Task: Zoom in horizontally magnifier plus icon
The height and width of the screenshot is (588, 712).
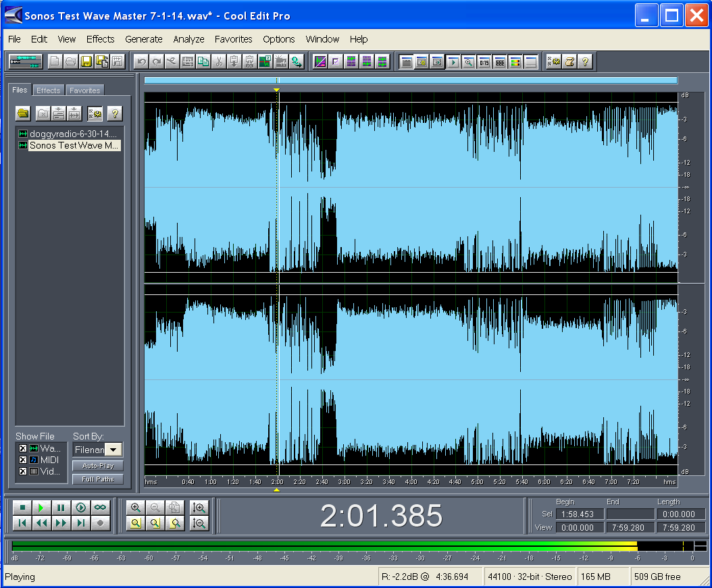Action: click(135, 507)
